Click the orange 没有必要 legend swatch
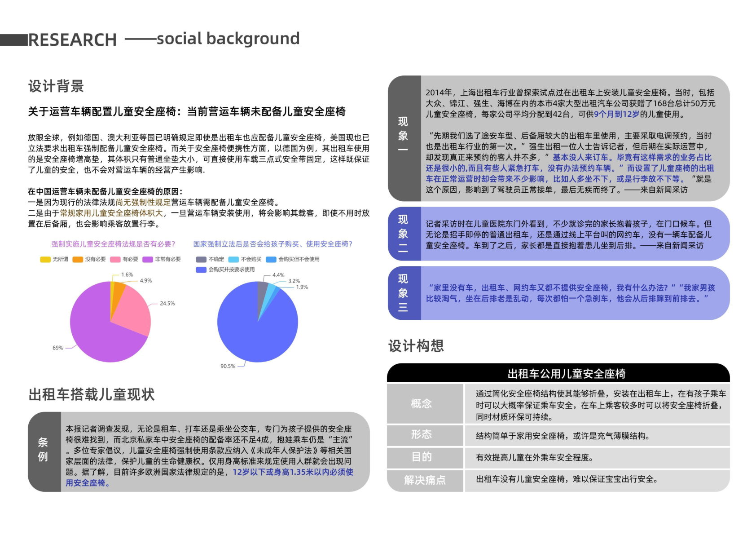 [78, 259]
